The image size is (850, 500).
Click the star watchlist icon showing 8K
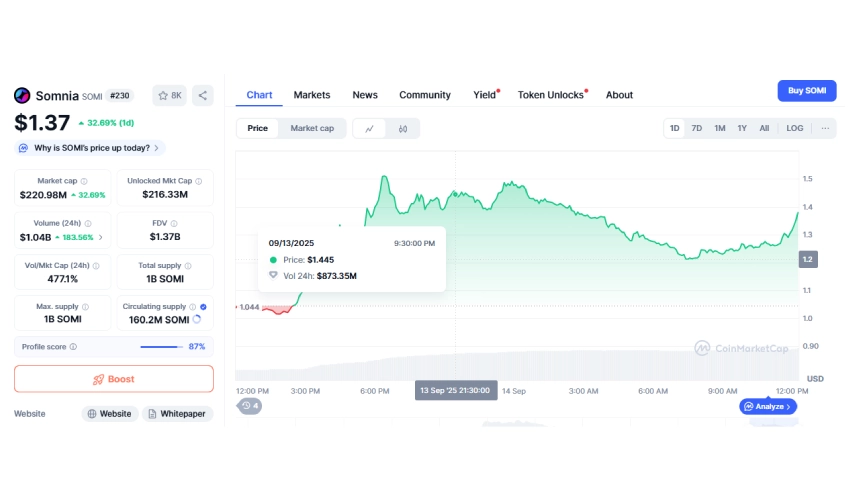tap(169, 95)
